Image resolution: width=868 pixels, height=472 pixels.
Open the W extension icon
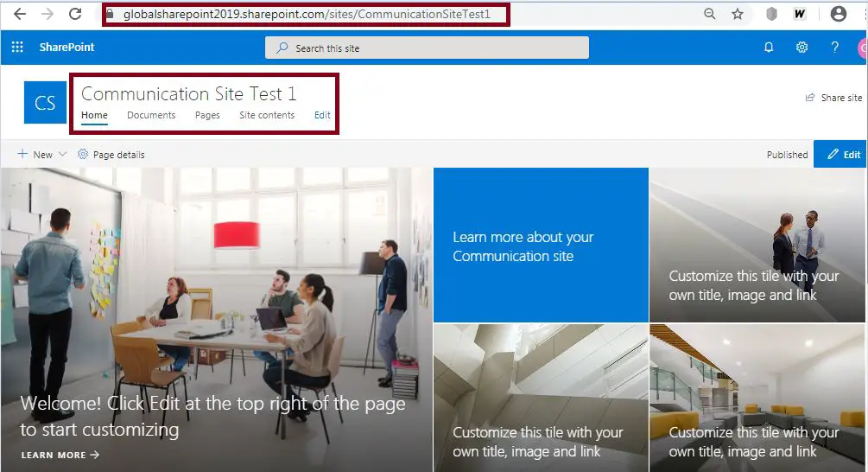click(x=800, y=14)
